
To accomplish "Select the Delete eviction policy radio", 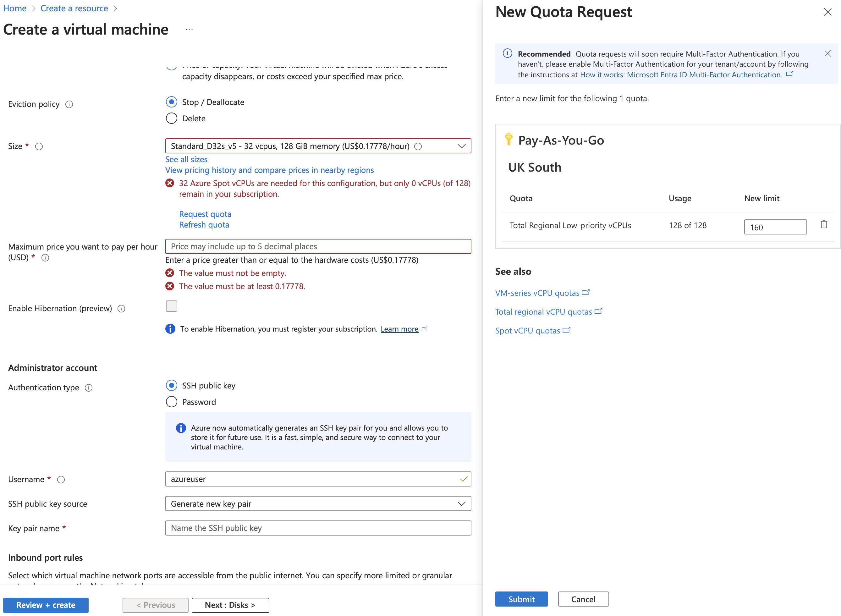I will click(171, 118).
